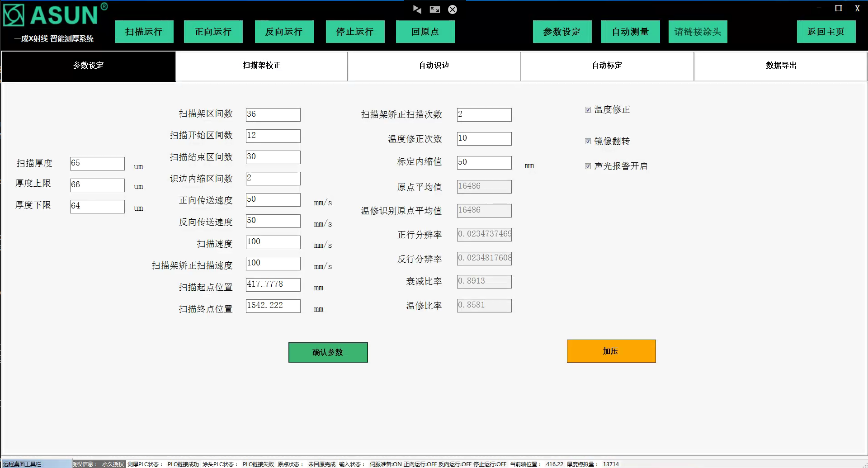Start scanning with 扫描运行 button
This screenshot has width=868, height=468.
[144, 32]
